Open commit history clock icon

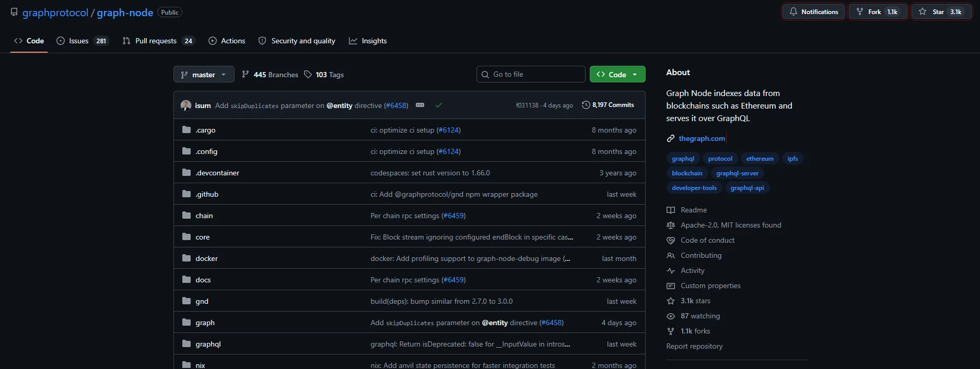pos(586,105)
